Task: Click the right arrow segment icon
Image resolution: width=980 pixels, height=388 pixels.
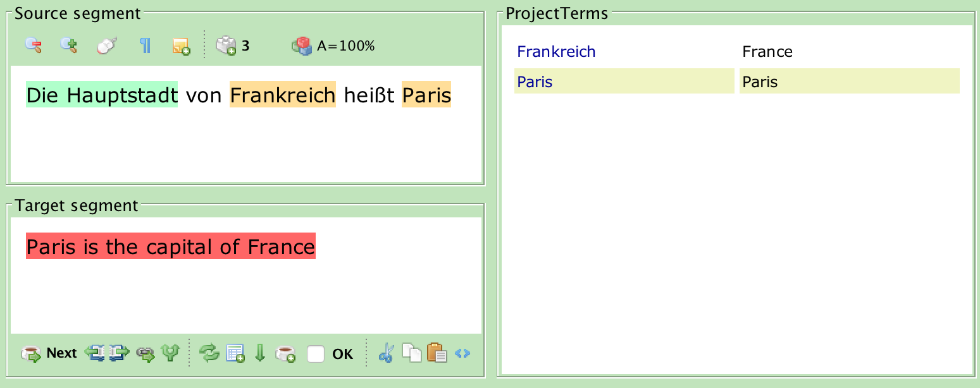Action: (119, 353)
